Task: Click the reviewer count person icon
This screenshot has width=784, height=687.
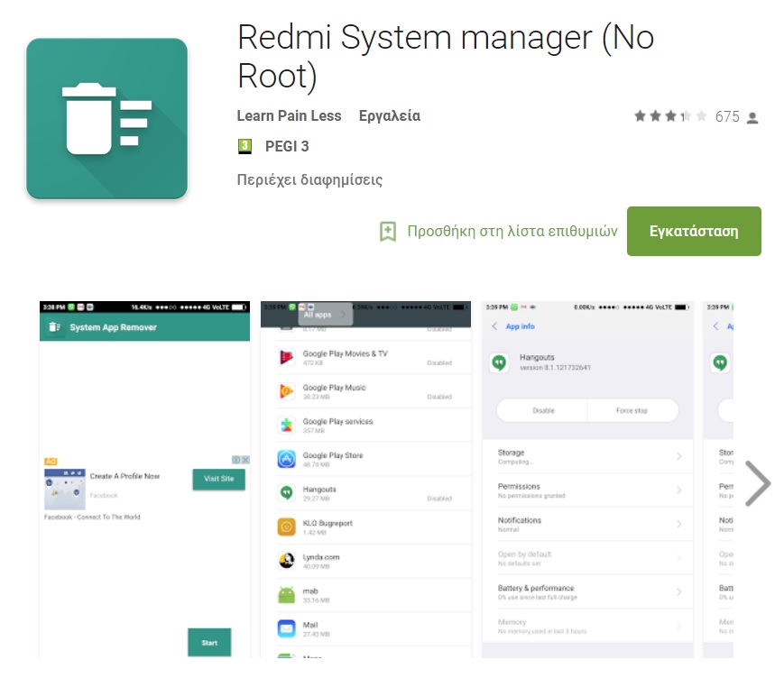Action: (x=752, y=117)
